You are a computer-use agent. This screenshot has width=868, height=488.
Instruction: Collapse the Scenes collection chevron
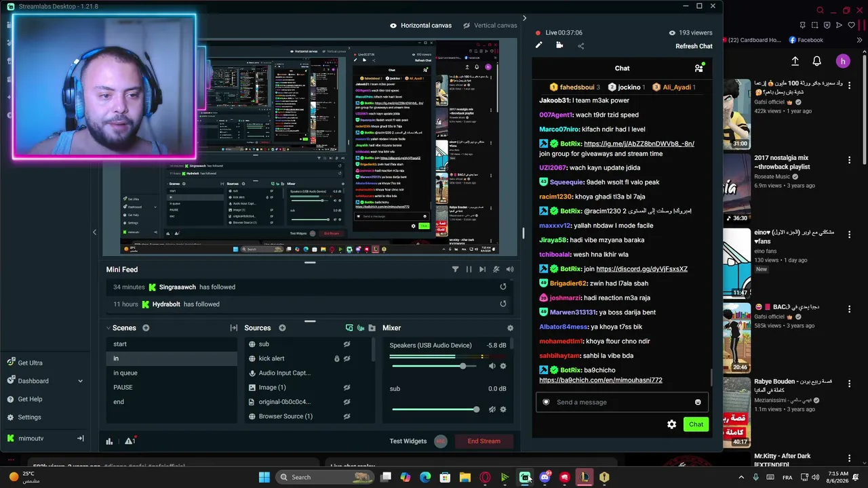(108, 328)
